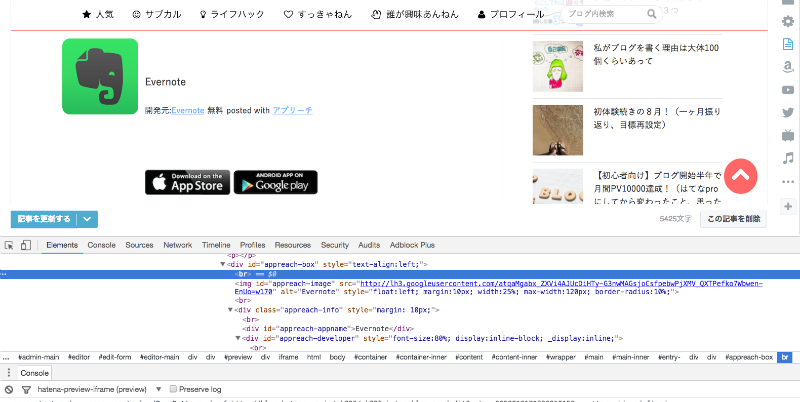Open the Evernote developer link
The image size is (800, 402).
pos(188,110)
